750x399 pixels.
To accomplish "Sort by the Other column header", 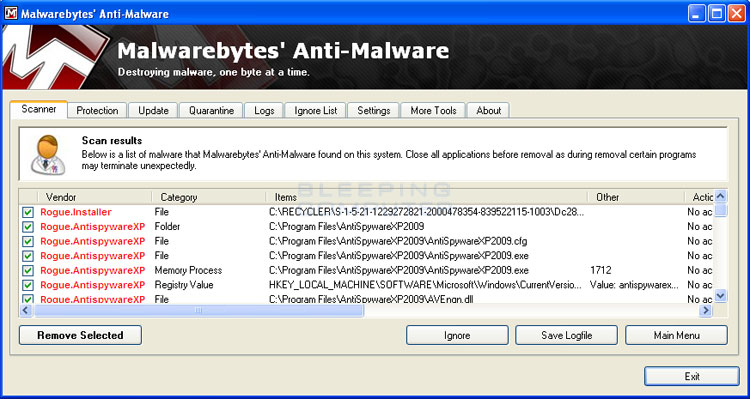I will point(636,197).
